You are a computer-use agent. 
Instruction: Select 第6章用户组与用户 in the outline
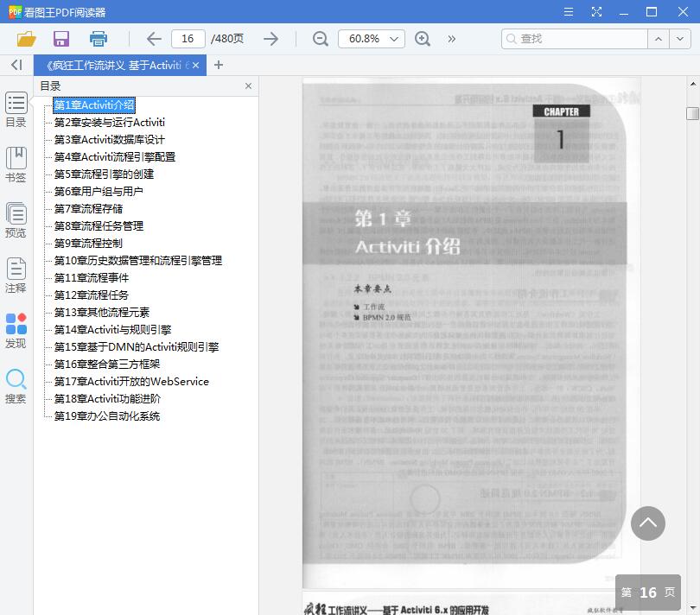(99, 192)
